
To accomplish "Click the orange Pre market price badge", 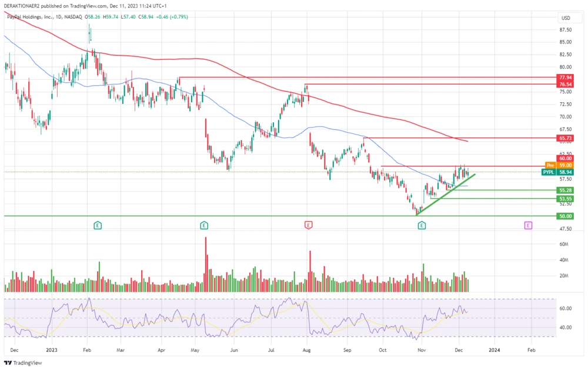I will [x=550, y=166].
